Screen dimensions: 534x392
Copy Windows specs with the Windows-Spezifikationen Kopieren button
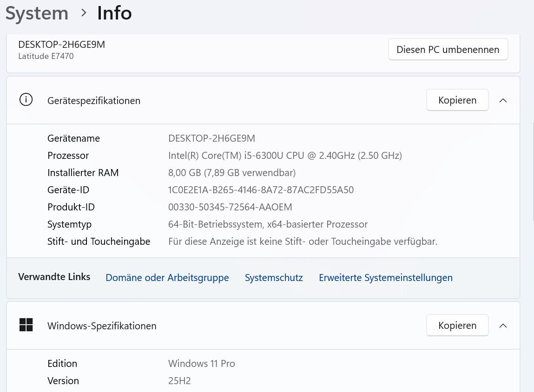(x=457, y=326)
